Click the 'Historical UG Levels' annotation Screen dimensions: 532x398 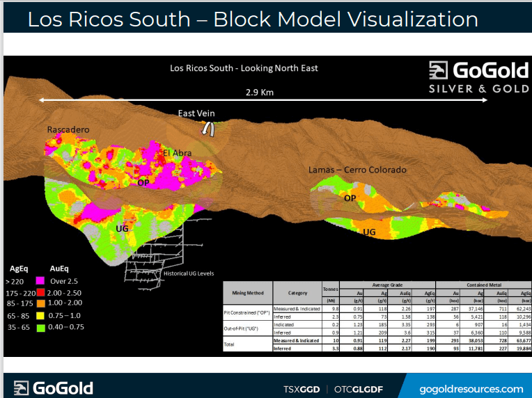189,273
